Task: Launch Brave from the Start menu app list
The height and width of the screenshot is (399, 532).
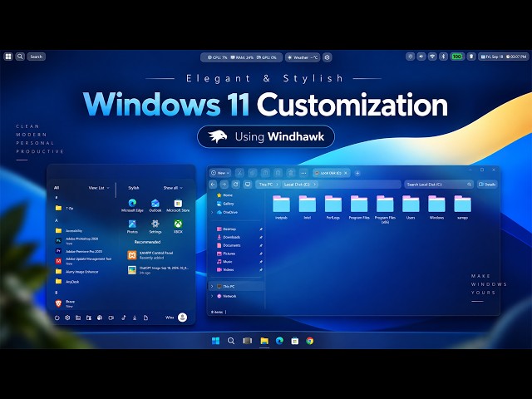Action: [x=66, y=303]
